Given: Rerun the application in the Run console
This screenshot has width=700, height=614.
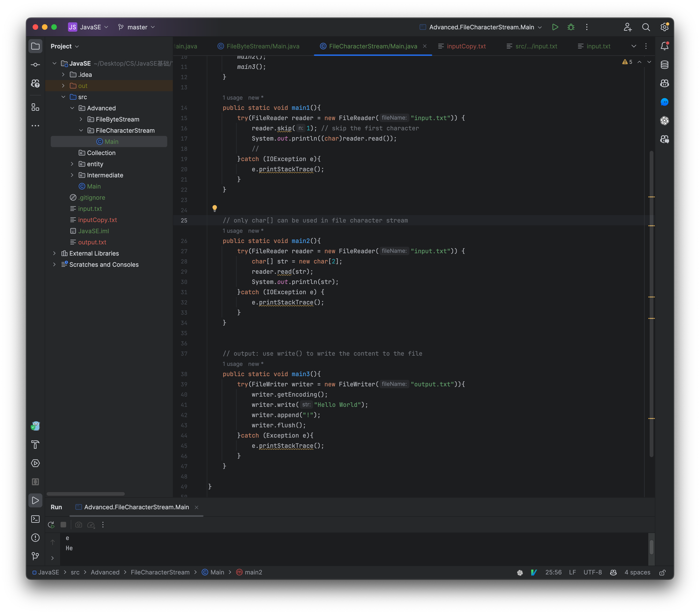Looking at the screenshot, I should [51, 525].
